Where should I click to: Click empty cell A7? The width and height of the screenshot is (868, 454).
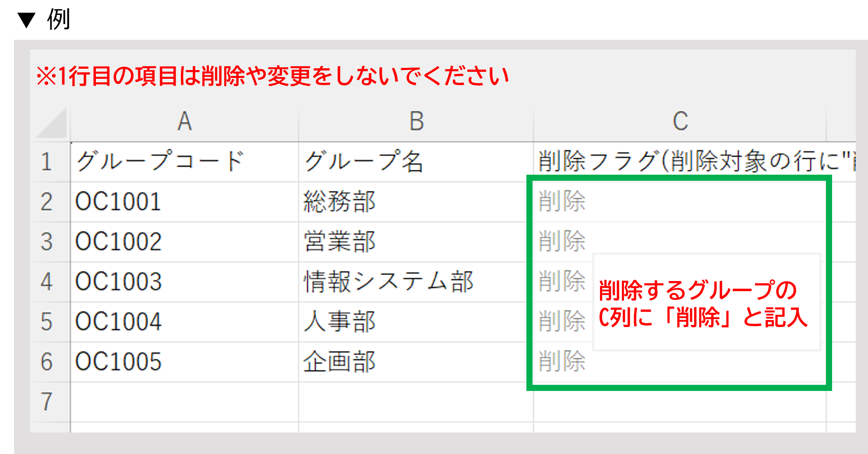(184, 402)
